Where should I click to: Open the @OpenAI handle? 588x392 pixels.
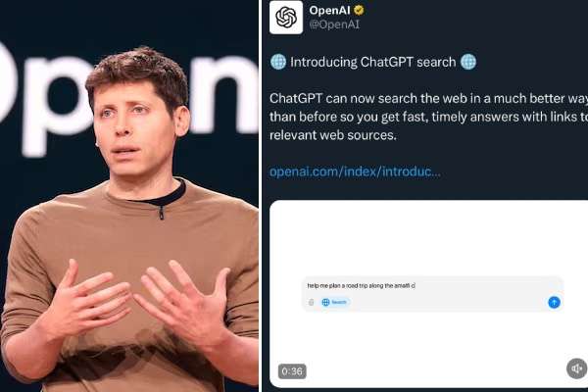(334, 24)
